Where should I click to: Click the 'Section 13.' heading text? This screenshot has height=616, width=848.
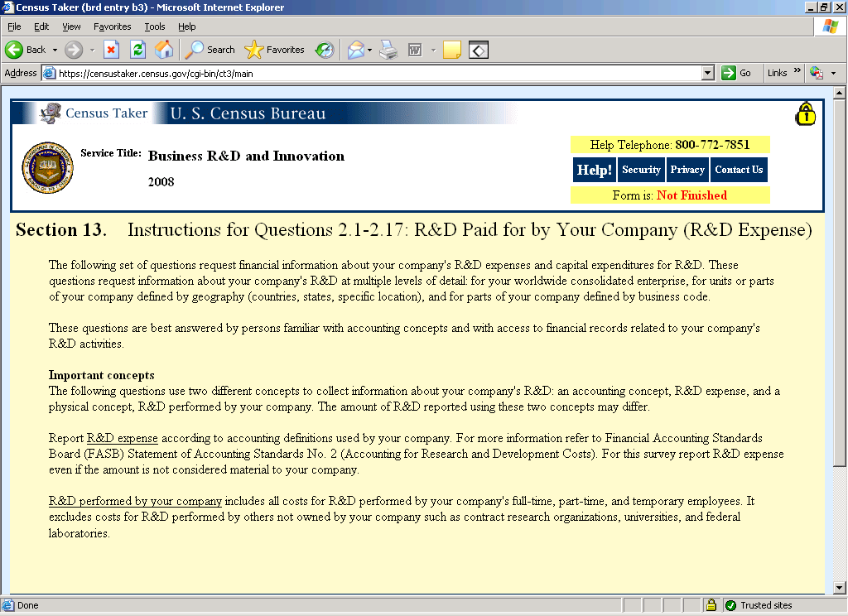tap(61, 230)
